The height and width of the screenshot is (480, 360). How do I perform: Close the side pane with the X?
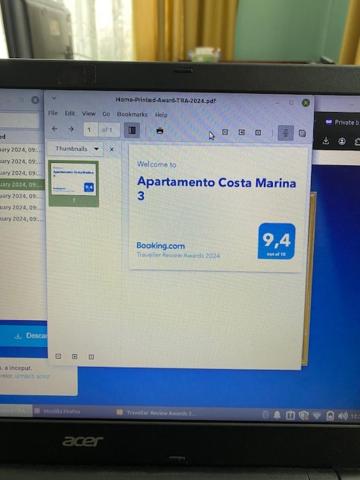[x=112, y=149]
